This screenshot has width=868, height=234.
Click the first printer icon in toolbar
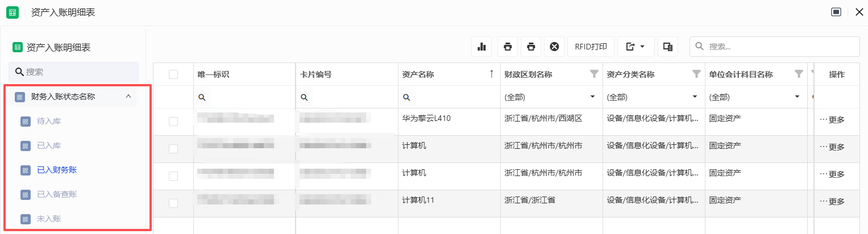point(508,47)
